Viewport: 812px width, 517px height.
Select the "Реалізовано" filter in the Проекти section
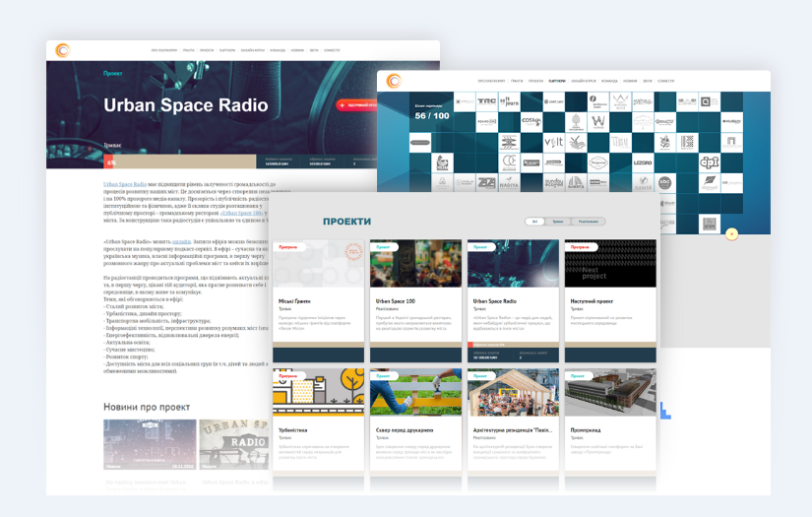point(589,222)
